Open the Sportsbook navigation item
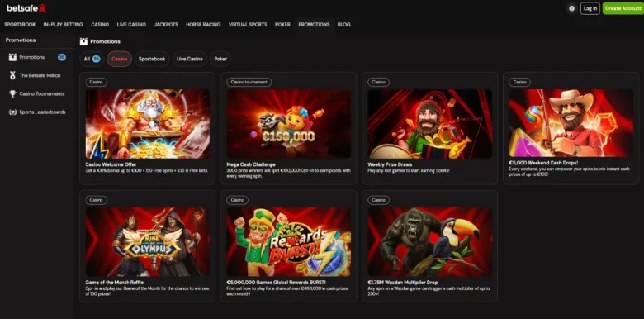This screenshot has width=644, height=319. [x=20, y=25]
